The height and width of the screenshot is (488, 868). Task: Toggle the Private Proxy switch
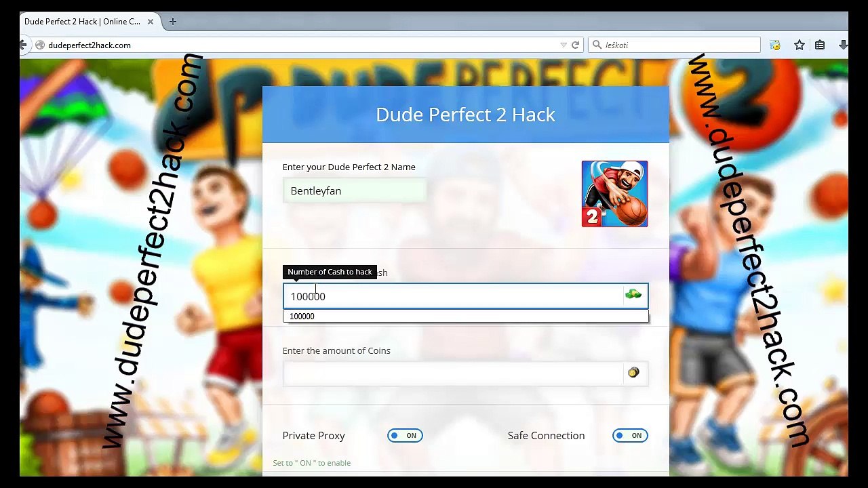pyautogui.click(x=405, y=436)
